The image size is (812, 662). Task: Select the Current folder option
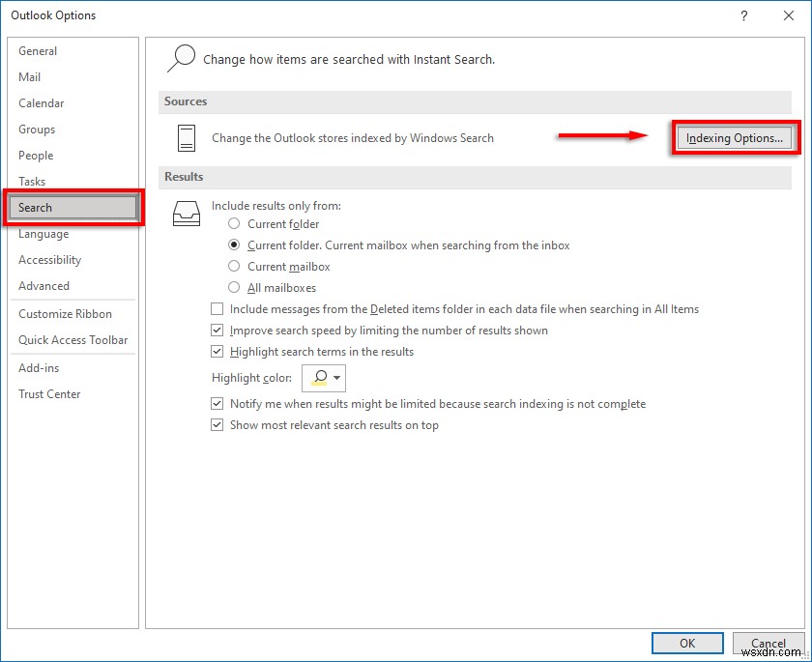(x=233, y=224)
